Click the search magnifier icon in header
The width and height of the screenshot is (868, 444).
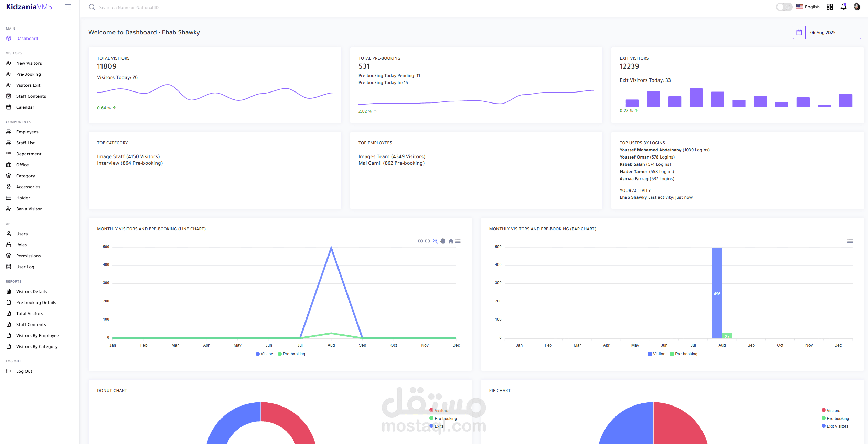[x=92, y=7]
